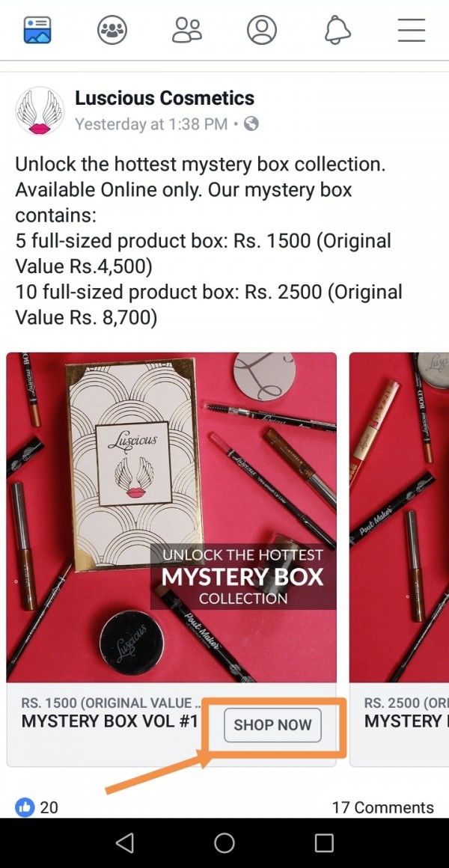Screen dimensions: 449x868
Task: Tap the Android recent apps square
Action: pyautogui.click(x=324, y=843)
